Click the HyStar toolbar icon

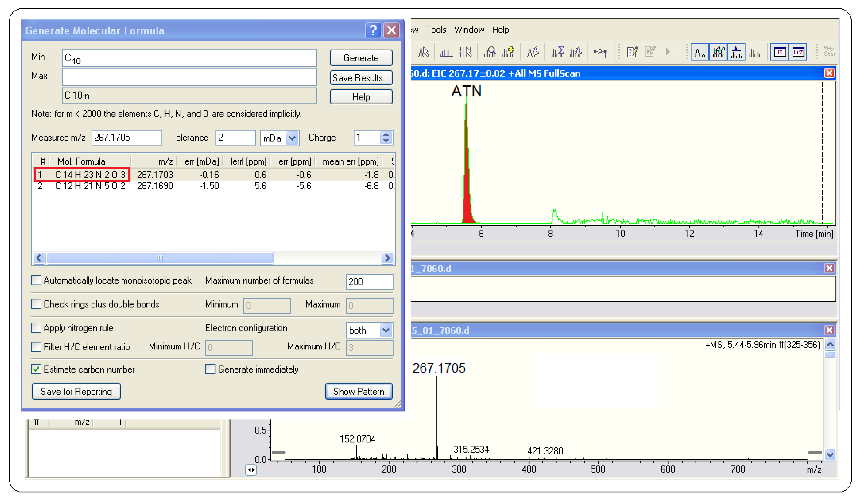[830, 51]
